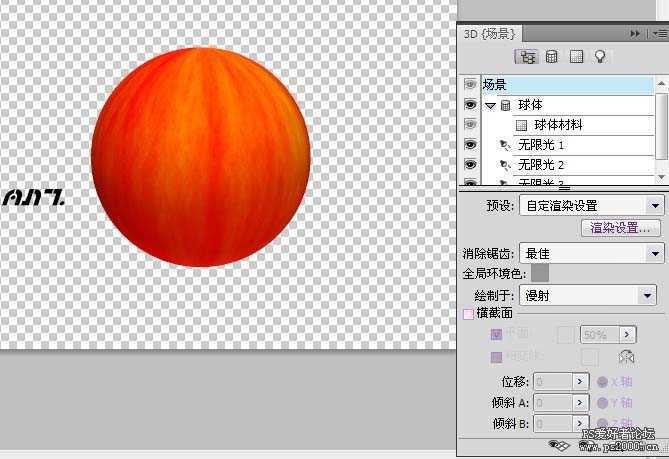The height and width of the screenshot is (459, 669).
Task: Select the Filter by Whole Scene icon
Action: tap(526, 57)
